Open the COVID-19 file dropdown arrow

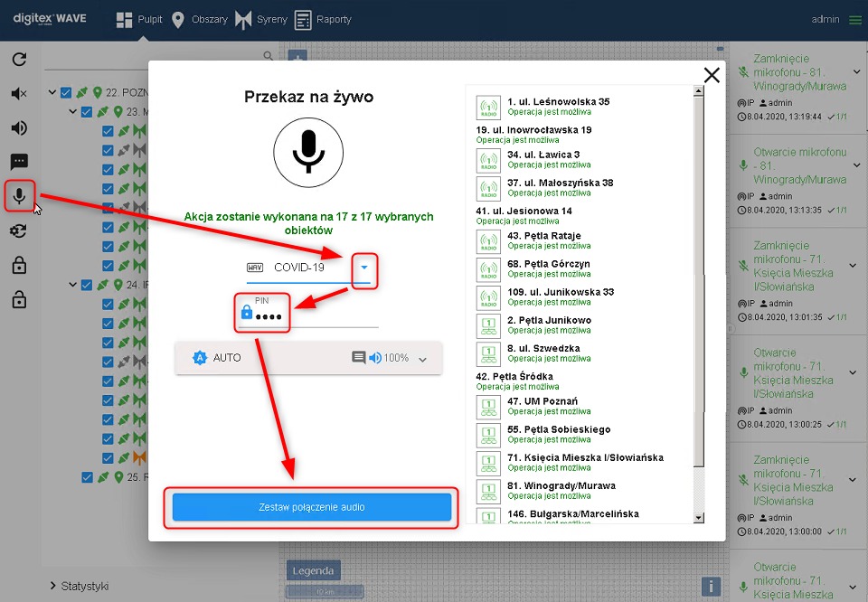[x=363, y=268]
